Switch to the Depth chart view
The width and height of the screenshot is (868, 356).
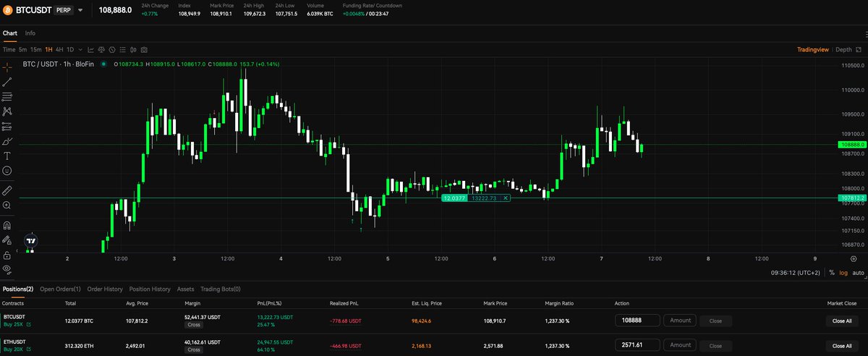click(843, 50)
